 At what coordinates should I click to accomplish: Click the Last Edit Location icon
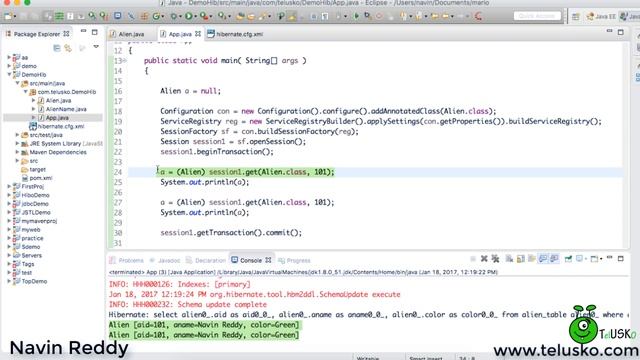pos(434,16)
